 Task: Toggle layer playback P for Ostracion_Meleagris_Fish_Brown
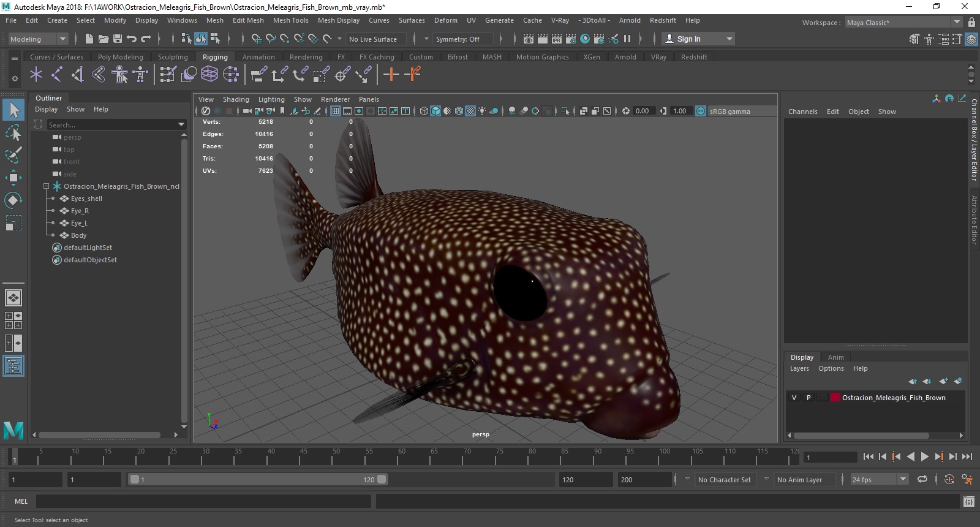809,398
